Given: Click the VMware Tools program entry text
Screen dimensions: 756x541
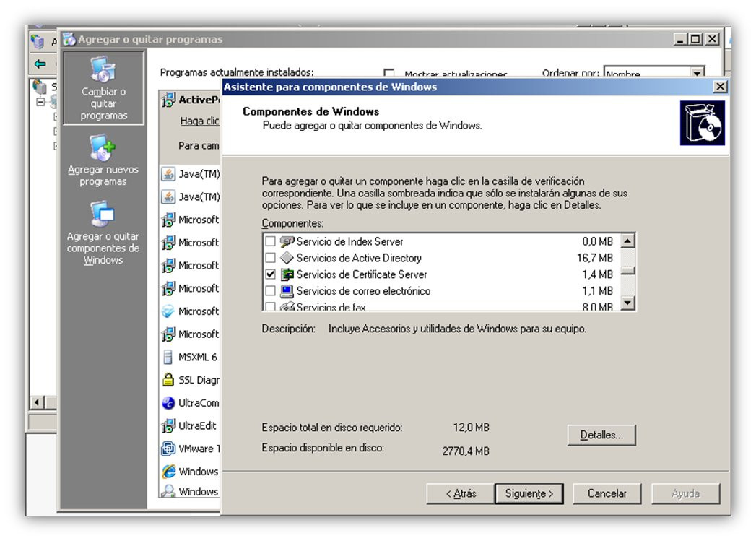Looking at the screenshot, I should click(x=199, y=449).
